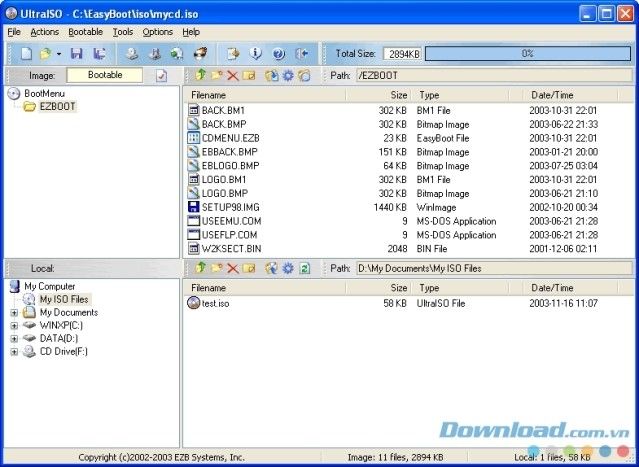
Task: Click the Make CD image icon
Action: click(132, 53)
